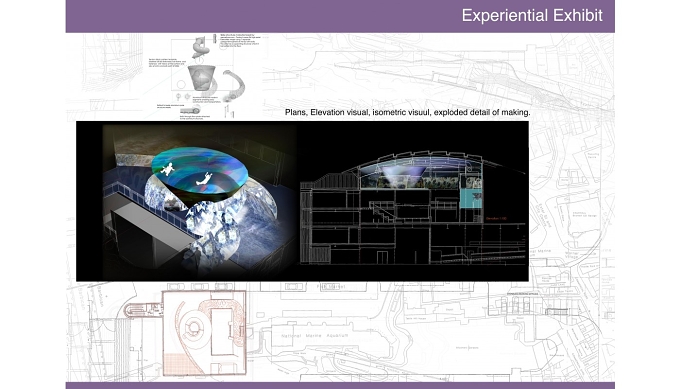Click the spiral slide shape in exploded diagram
Viewport: 680px width, 389px height.
coord(200,47)
